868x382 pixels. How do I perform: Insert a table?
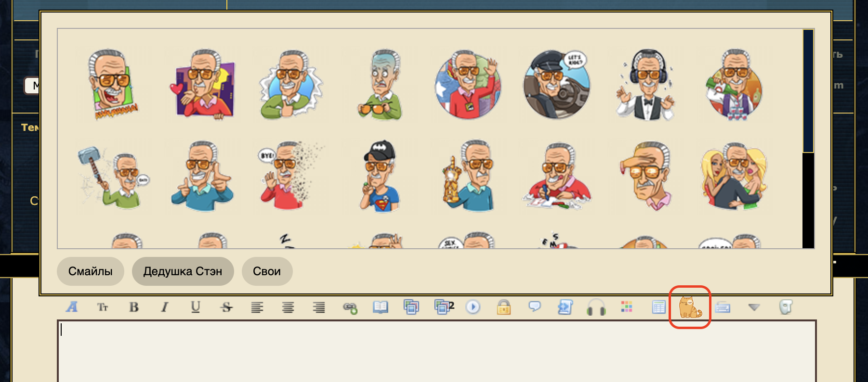[658, 307]
